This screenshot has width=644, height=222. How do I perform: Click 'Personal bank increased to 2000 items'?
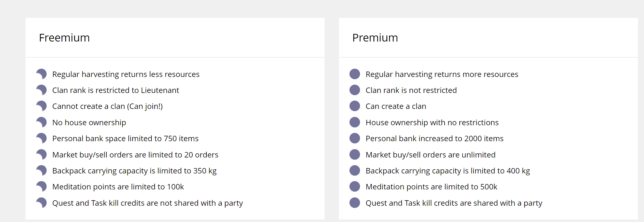434,139
